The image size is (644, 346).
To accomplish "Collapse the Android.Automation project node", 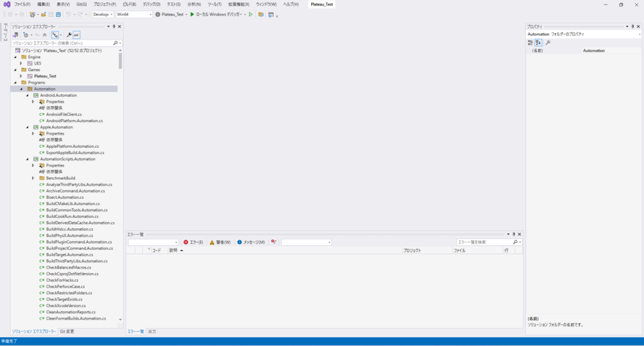I will (x=28, y=95).
